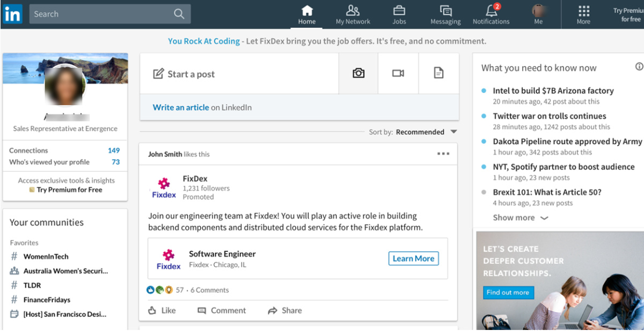Attach a photo to a post
644x331 pixels.
point(358,74)
